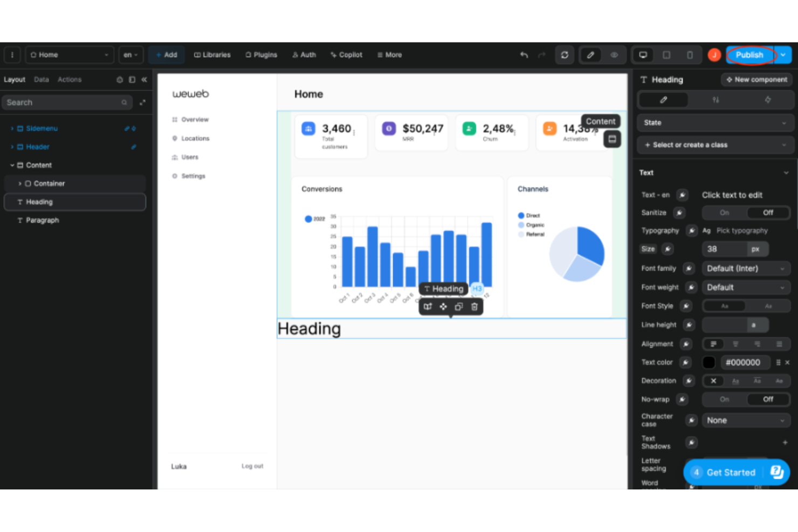The height and width of the screenshot is (532, 798).
Task: Toggle the Font Style italic option
Action: (768, 306)
